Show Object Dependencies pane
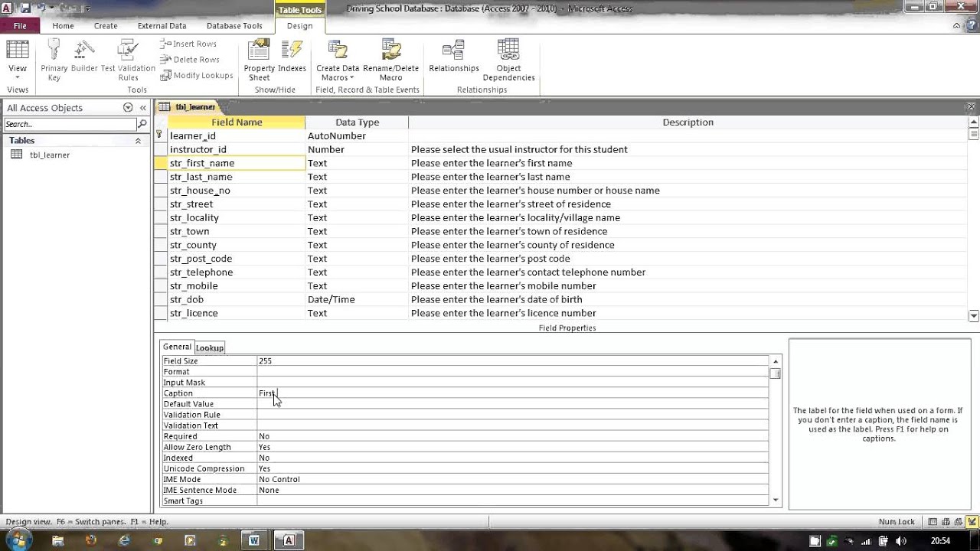The width and height of the screenshot is (980, 551). click(x=508, y=60)
